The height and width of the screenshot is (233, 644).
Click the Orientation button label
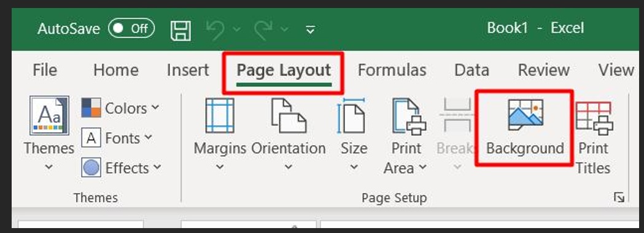pyautogui.click(x=289, y=148)
